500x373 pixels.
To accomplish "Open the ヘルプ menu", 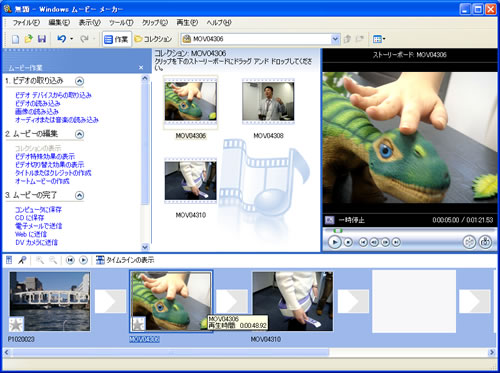I will click(x=219, y=23).
